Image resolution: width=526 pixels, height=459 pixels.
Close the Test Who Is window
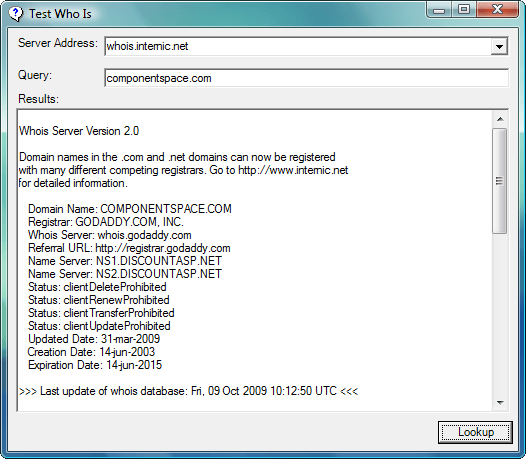tap(497, 9)
